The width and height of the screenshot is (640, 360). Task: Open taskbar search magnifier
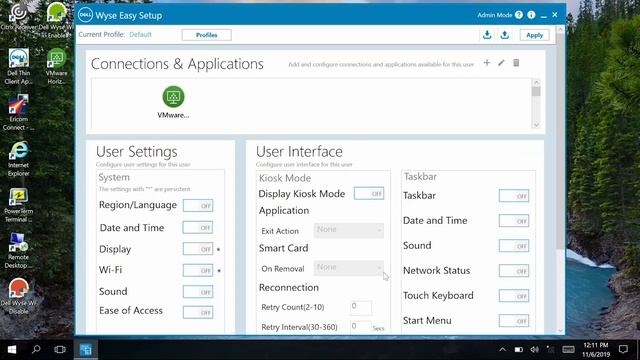click(x=36, y=349)
